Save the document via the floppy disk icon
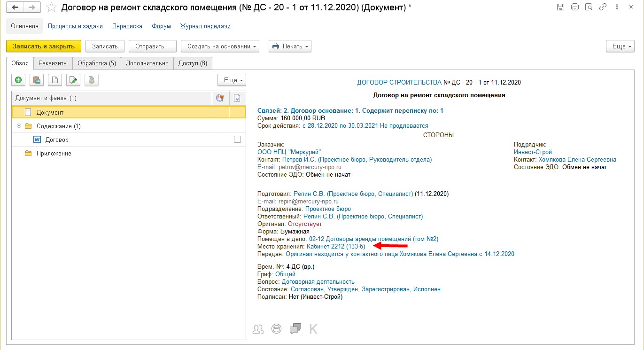This screenshot has height=350, width=644. [560, 7]
